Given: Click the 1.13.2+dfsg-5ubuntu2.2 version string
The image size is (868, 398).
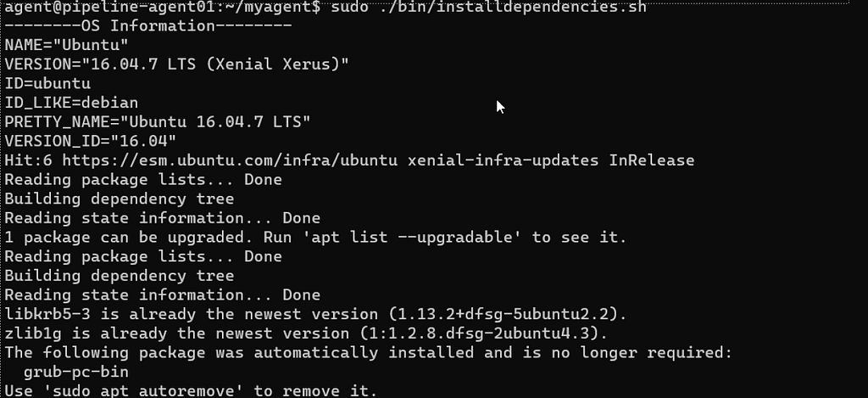Looking at the screenshot, I should pyautogui.click(x=504, y=314).
